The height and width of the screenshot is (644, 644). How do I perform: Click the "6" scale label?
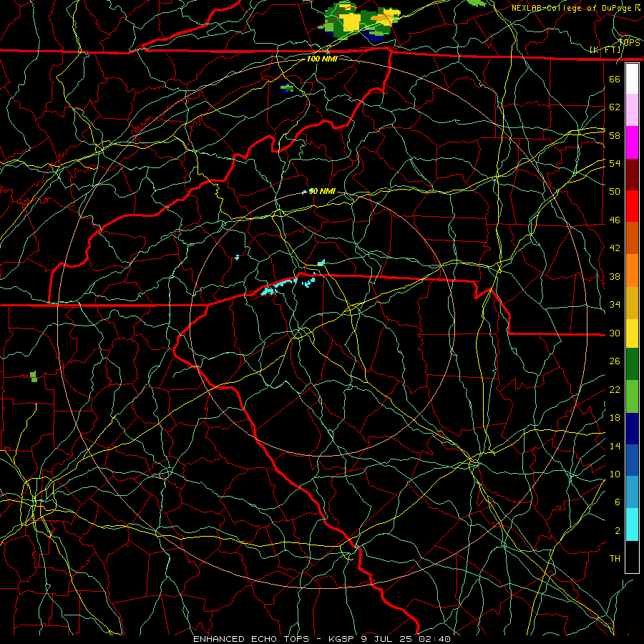[x=618, y=502]
